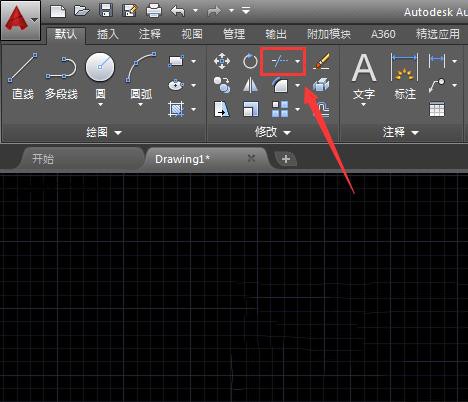Switch to the A360 ribbon tab
Viewport: 468px width, 402px height.
coord(383,34)
